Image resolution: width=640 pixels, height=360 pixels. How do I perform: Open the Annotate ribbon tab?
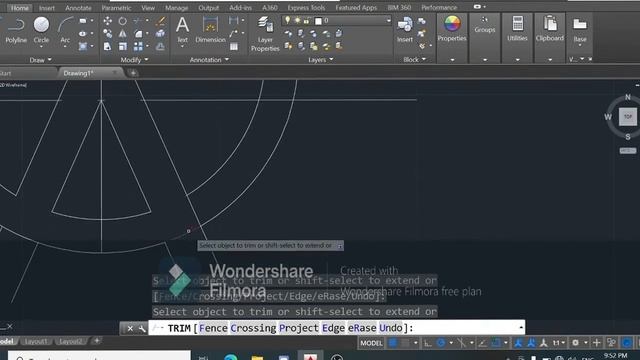tap(78, 8)
